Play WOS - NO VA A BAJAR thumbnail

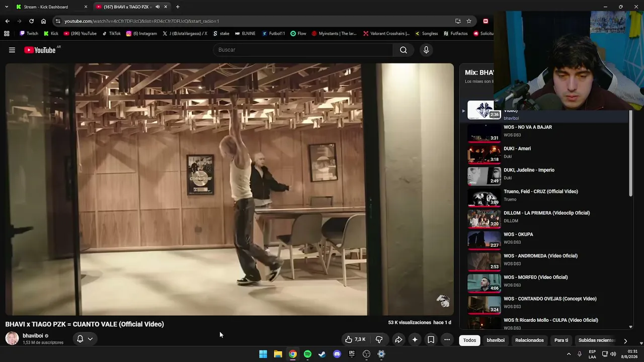click(x=484, y=133)
